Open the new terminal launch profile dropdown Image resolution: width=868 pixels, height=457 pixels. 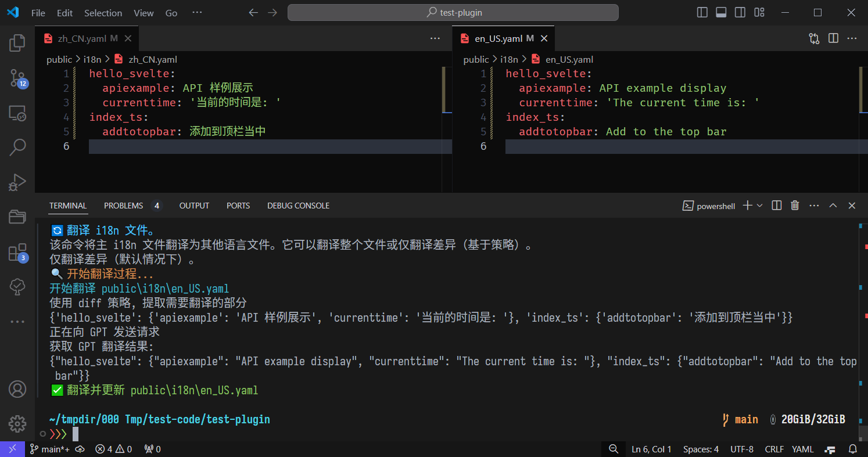pos(759,206)
